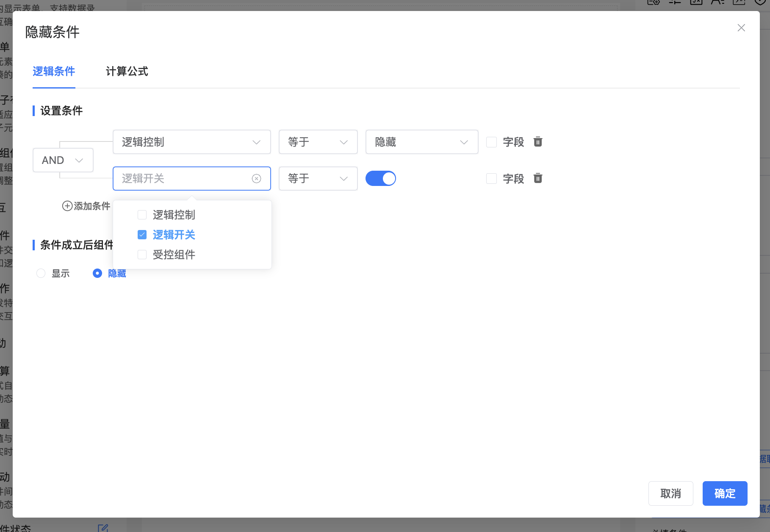Screen dimensions: 770x532
Task: Open the 隐藏 value dropdown
Action: click(x=422, y=142)
